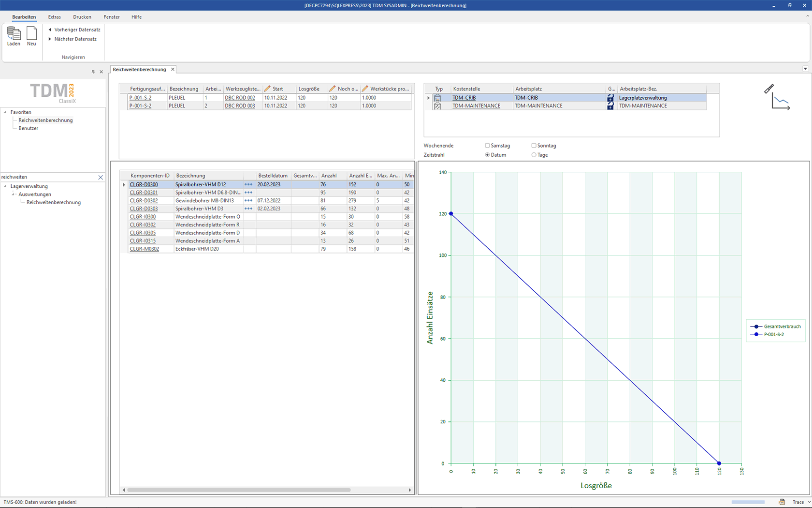
Task: Sort by the Komponenten-ID column header
Action: coord(151,176)
